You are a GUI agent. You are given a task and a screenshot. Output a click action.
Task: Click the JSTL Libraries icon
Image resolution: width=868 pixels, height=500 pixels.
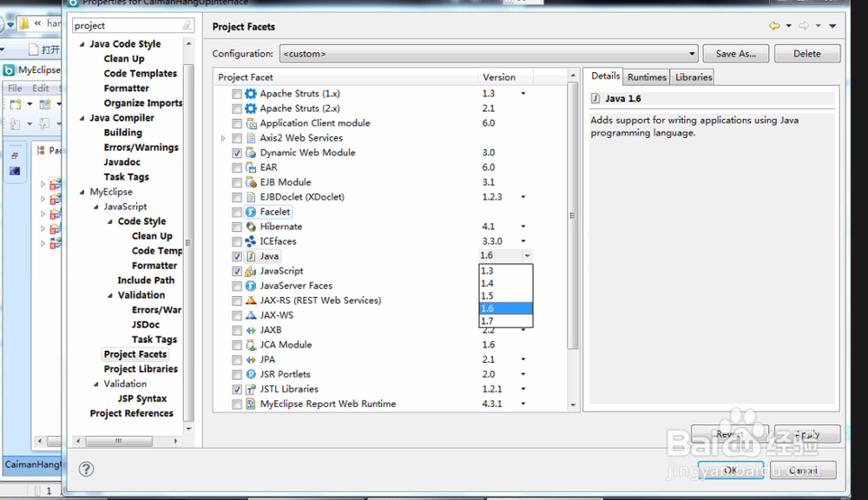click(x=251, y=389)
